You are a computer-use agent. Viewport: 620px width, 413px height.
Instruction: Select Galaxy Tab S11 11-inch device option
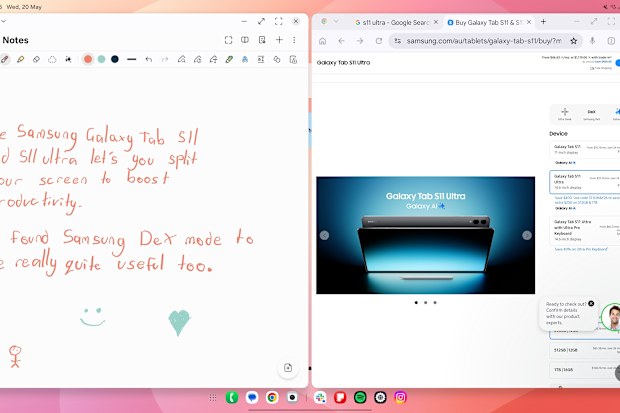point(584,150)
